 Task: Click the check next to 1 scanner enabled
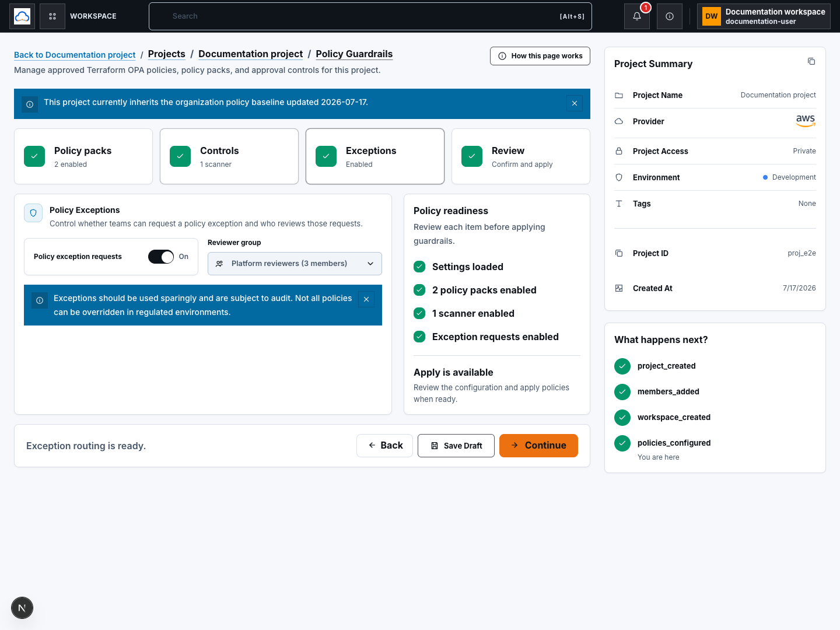[x=419, y=313]
